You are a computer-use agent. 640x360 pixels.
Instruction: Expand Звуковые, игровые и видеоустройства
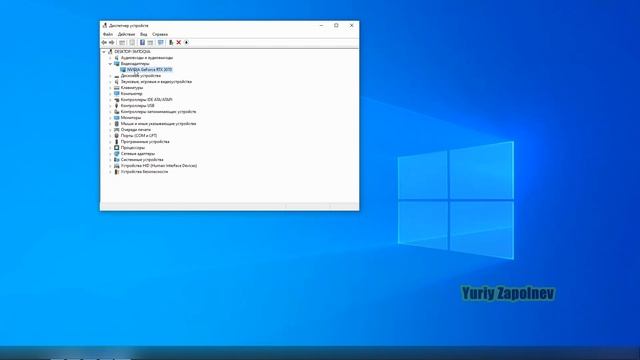coord(110,82)
